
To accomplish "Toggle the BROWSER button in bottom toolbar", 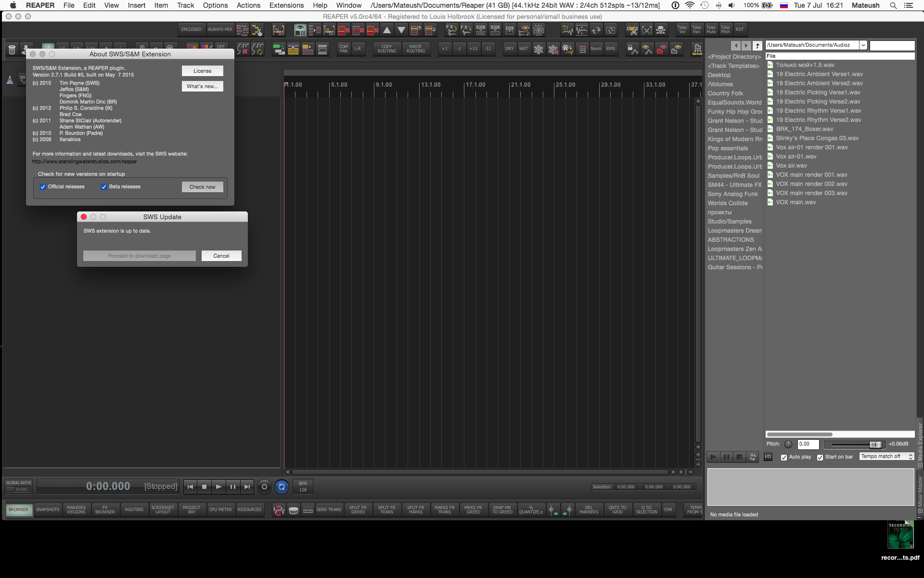I will 19,510.
